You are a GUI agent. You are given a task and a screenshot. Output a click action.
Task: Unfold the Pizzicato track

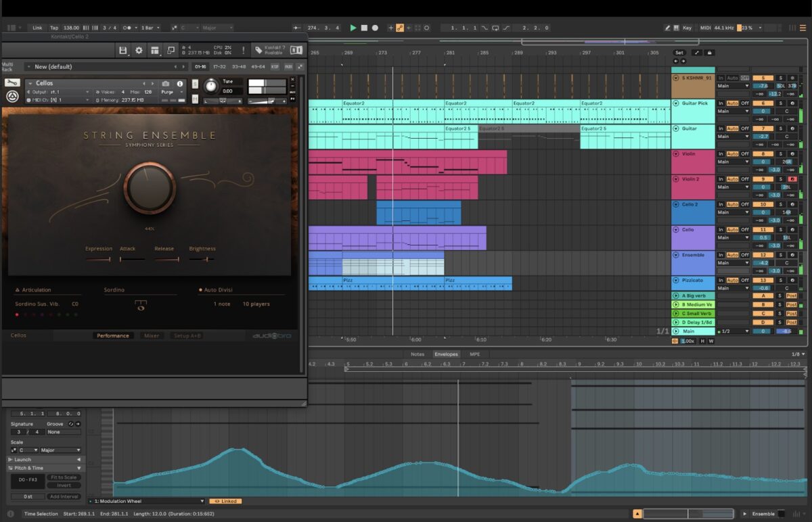pyautogui.click(x=676, y=281)
